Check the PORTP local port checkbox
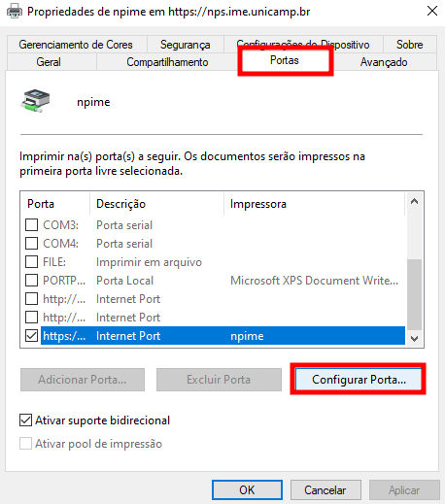The image size is (445, 504). pyautogui.click(x=31, y=280)
